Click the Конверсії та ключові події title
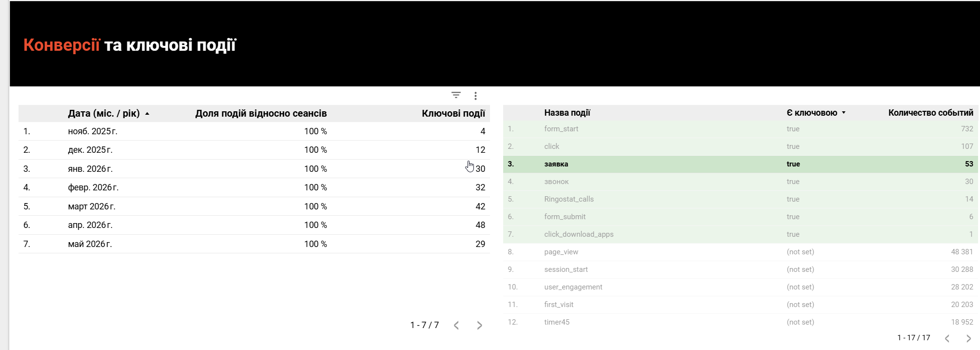 tap(130, 45)
